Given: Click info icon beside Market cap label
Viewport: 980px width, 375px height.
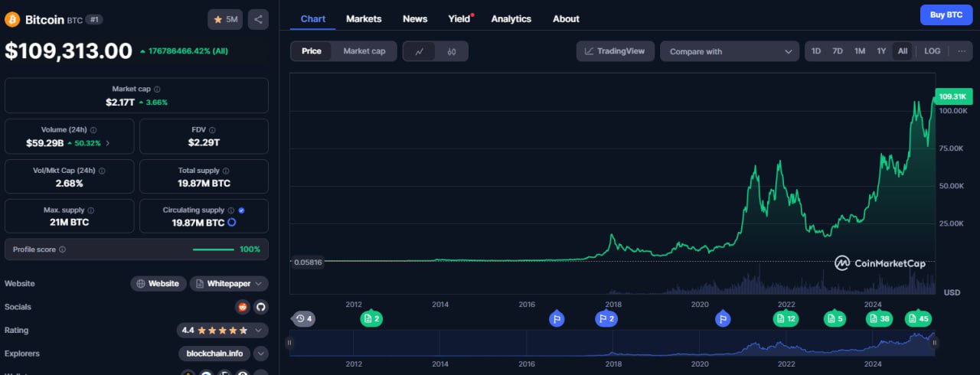Looking at the screenshot, I should pos(157,89).
